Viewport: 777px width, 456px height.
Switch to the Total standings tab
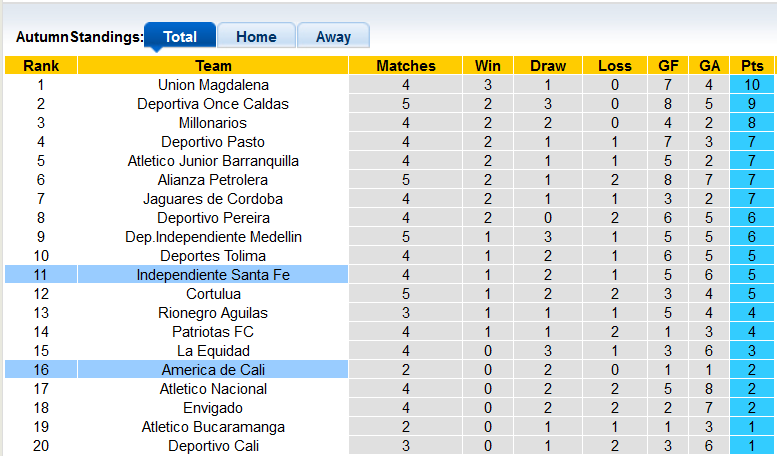[180, 37]
